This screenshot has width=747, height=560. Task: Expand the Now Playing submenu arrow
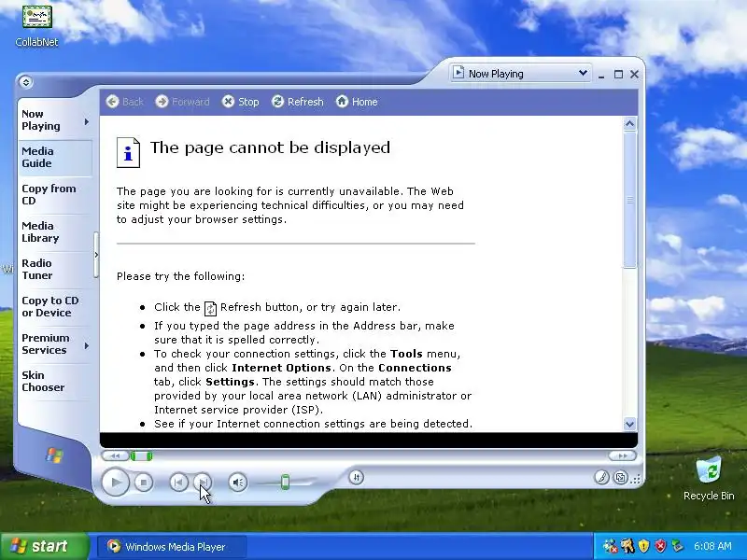[x=87, y=122]
